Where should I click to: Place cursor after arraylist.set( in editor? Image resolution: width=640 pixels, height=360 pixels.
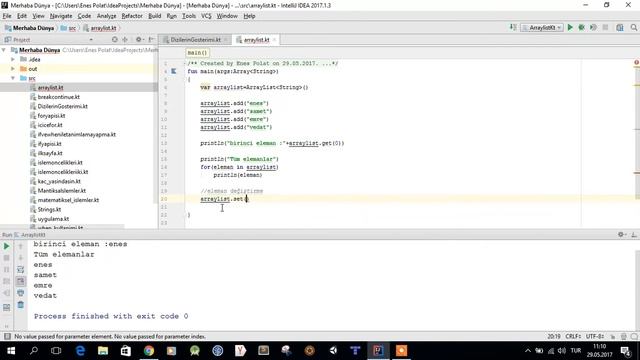(x=247, y=199)
